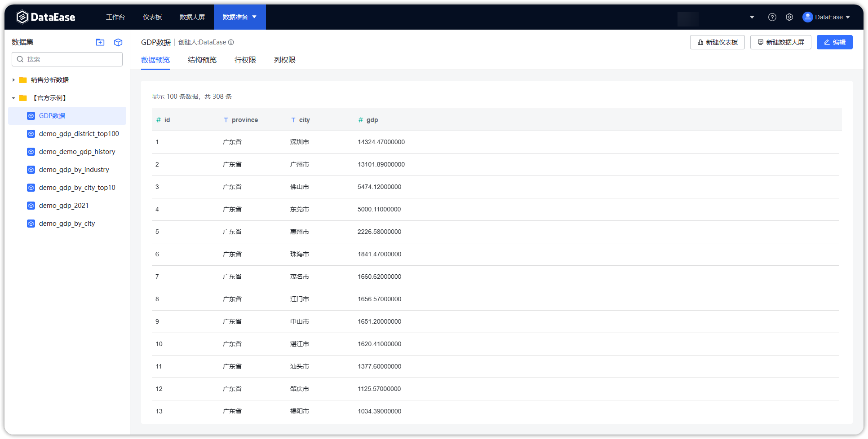The height and width of the screenshot is (439, 868).
Task: Click the dataset icon beside GDP数据
Action: [x=31, y=115]
